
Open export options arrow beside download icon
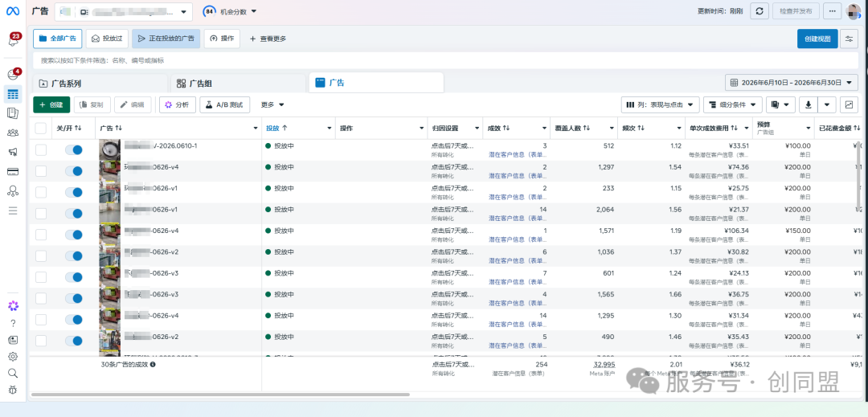[x=827, y=104]
